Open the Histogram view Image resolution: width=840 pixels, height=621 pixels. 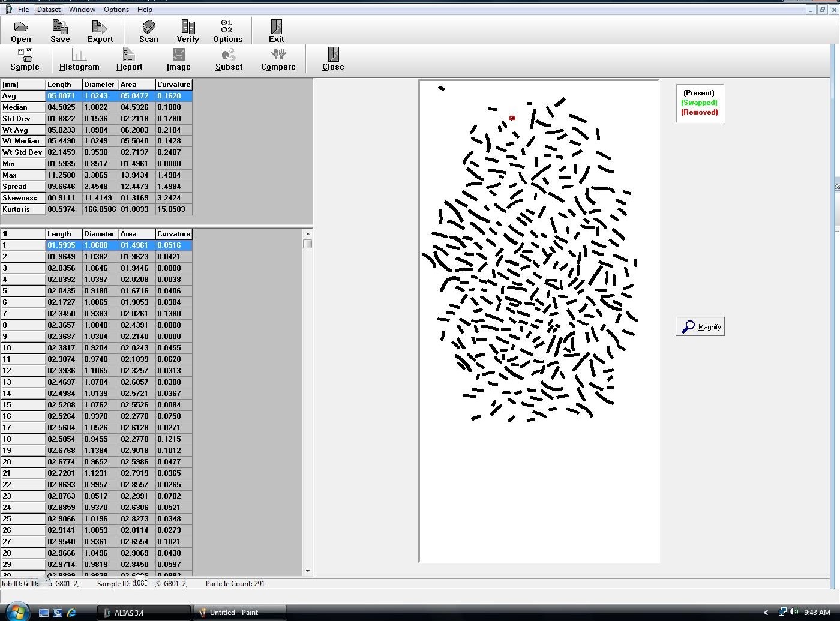point(79,59)
